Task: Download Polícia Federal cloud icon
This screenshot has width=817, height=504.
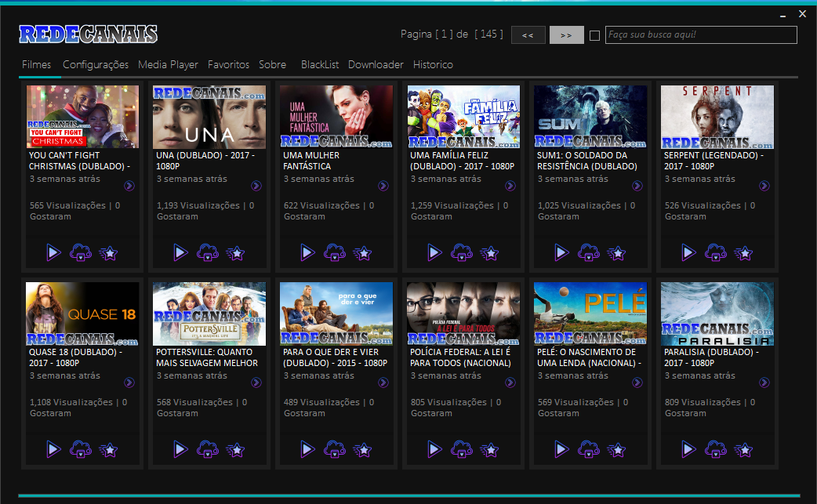Action: click(462, 449)
